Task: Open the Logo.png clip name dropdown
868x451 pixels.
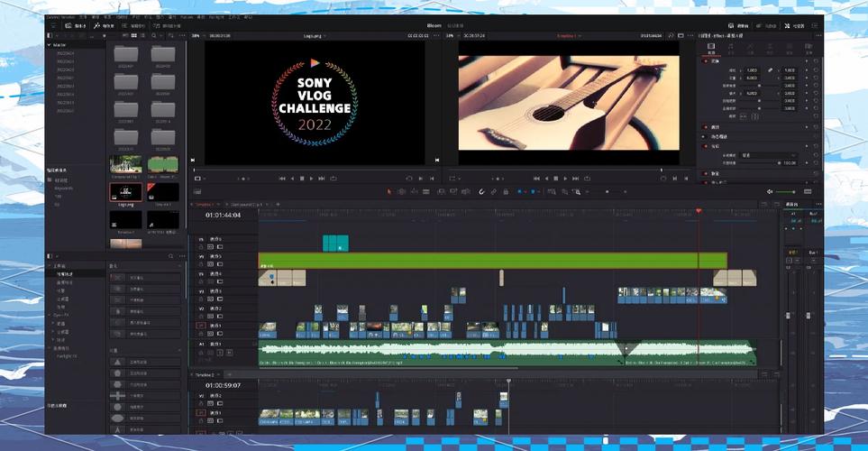Action: (x=315, y=35)
